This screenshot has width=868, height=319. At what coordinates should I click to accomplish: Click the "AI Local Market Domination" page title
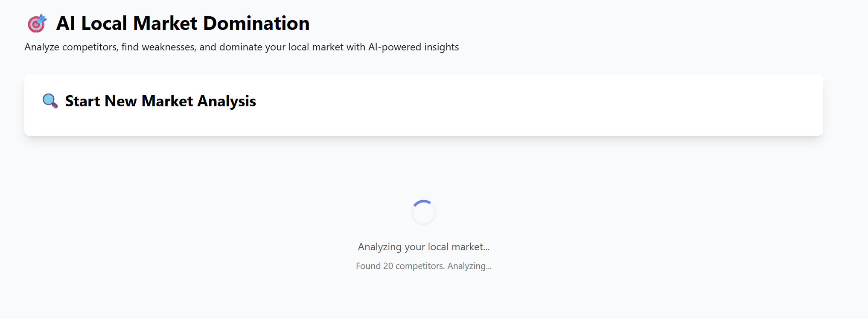click(183, 23)
